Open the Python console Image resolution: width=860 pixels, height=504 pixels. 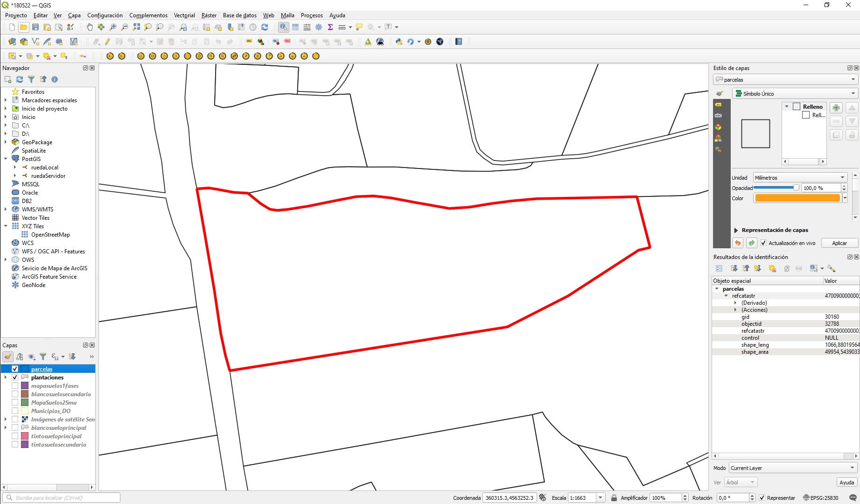click(x=399, y=41)
